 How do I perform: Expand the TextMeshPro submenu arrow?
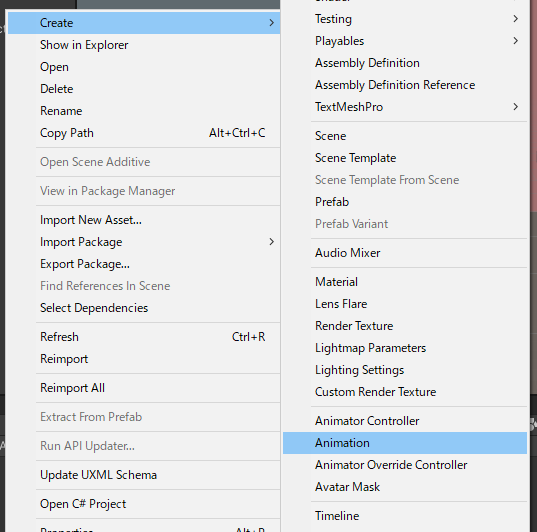coord(516,107)
